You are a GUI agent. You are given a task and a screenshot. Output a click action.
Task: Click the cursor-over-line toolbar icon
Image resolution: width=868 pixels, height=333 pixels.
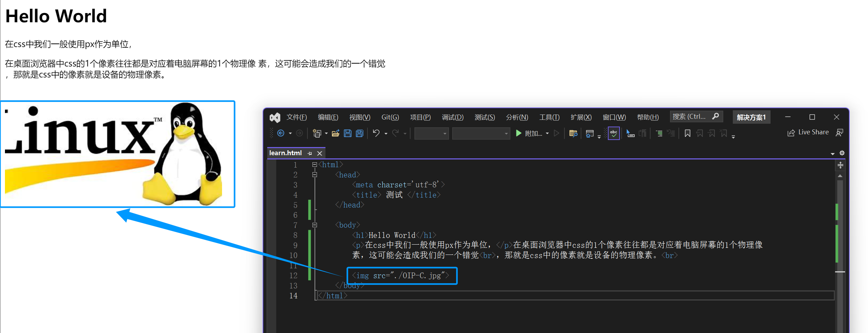point(630,133)
